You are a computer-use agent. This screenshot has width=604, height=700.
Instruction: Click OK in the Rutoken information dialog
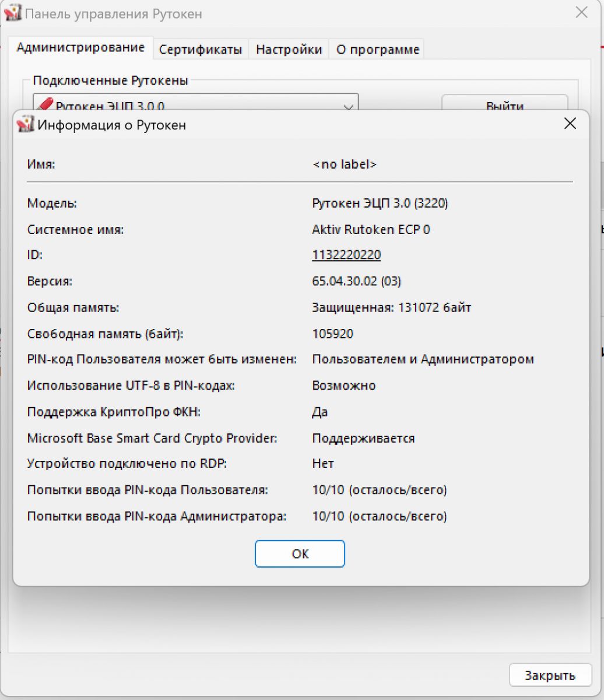pyautogui.click(x=300, y=554)
